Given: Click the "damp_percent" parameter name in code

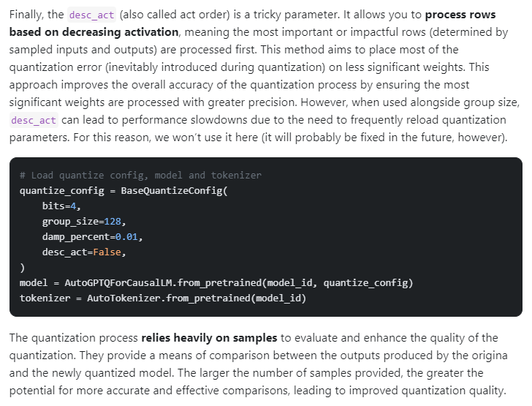Looking at the screenshot, I should click(x=76, y=237).
